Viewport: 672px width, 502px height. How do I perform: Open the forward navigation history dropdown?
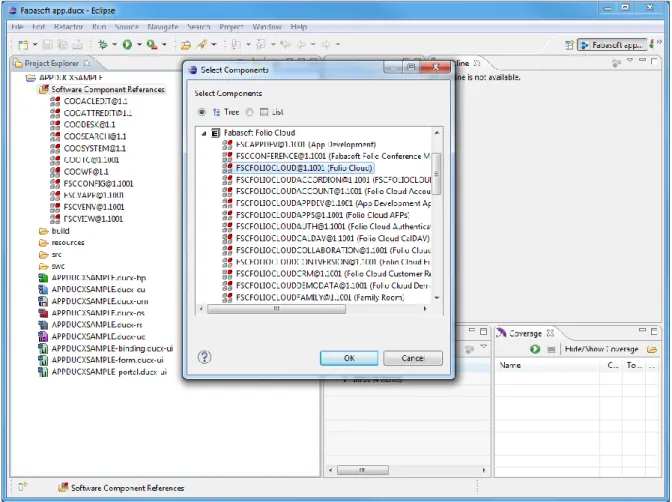point(338,44)
